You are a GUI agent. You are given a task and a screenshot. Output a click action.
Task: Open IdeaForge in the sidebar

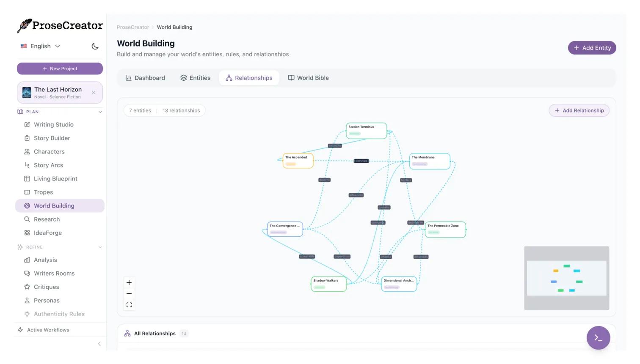[47, 233]
